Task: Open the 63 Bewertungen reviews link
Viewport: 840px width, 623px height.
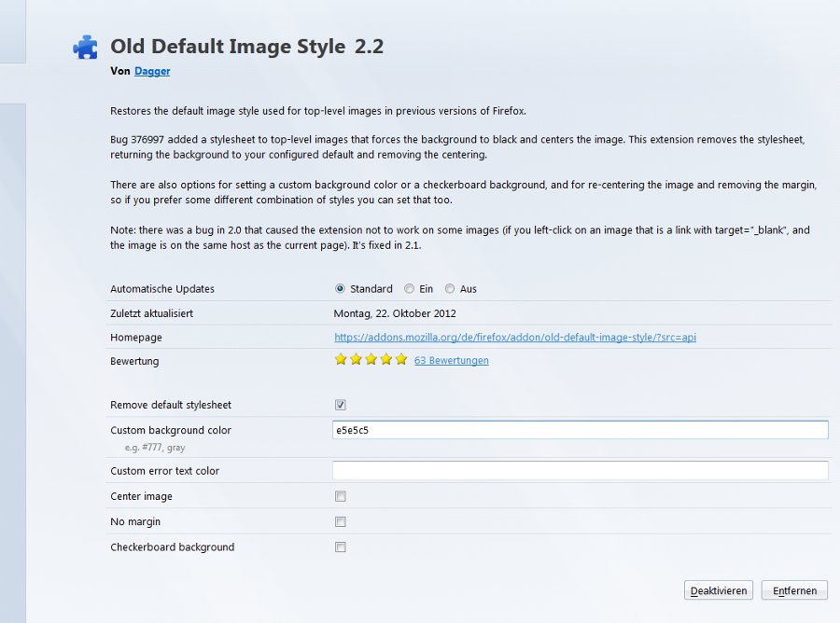Action: pos(451,360)
